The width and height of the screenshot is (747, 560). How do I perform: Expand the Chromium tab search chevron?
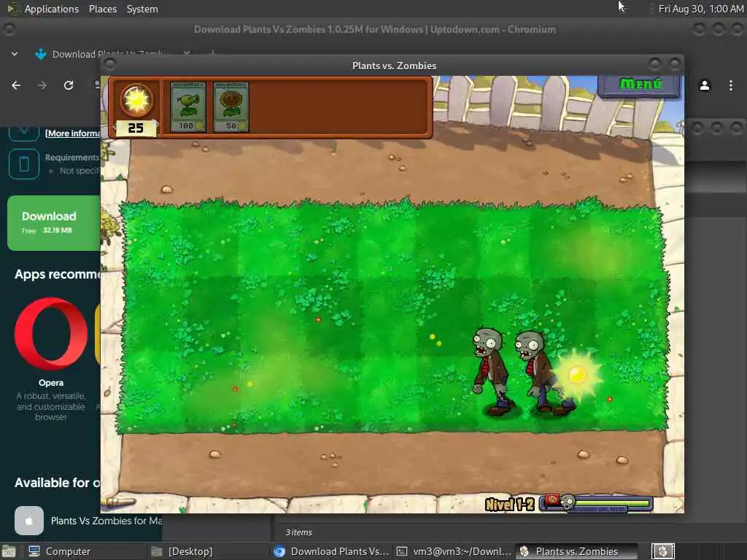[15, 54]
